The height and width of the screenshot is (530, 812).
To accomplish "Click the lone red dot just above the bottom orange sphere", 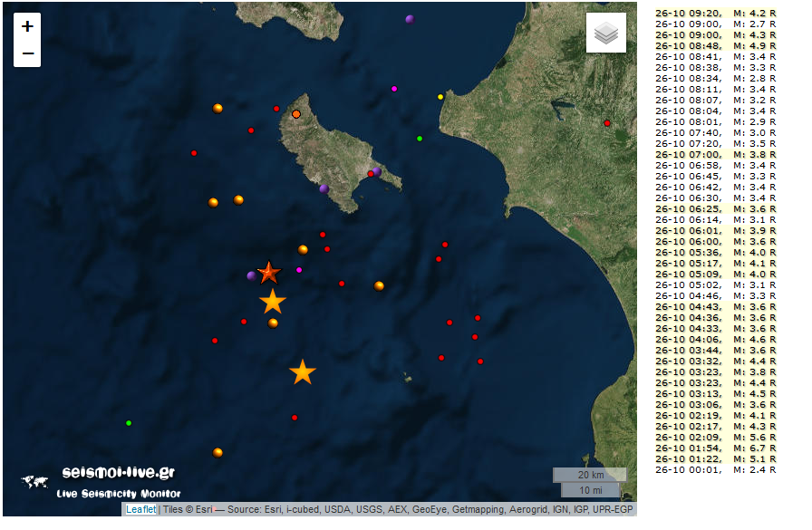I will point(295,418).
